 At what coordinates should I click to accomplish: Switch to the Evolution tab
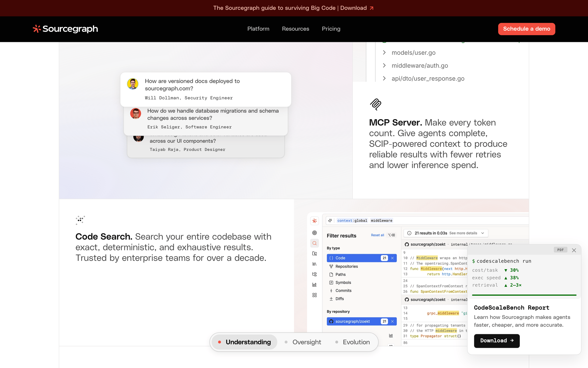(352, 342)
